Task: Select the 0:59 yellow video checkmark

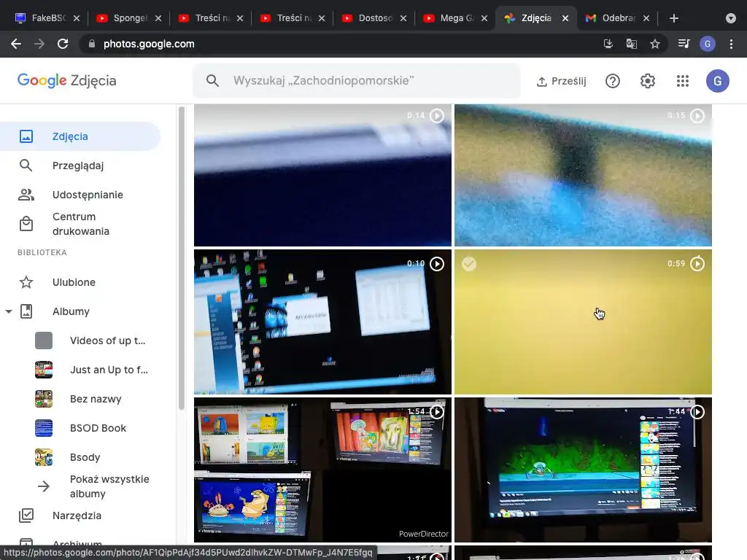Action: pyautogui.click(x=469, y=264)
